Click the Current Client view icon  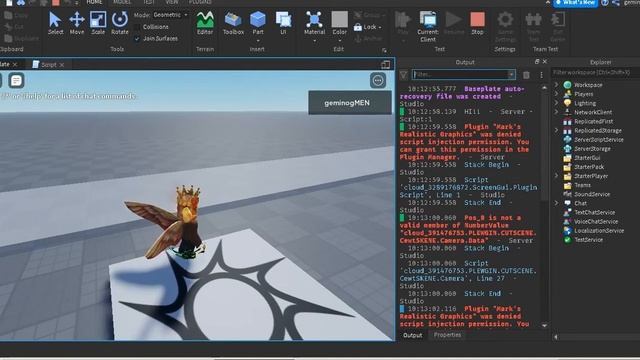pyautogui.click(x=428, y=20)
